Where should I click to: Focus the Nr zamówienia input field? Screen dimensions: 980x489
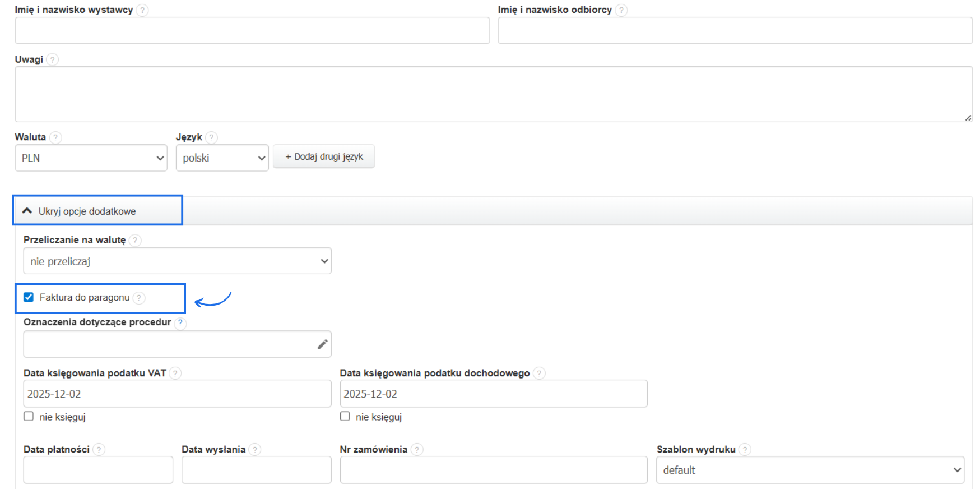tap(493, 470)
